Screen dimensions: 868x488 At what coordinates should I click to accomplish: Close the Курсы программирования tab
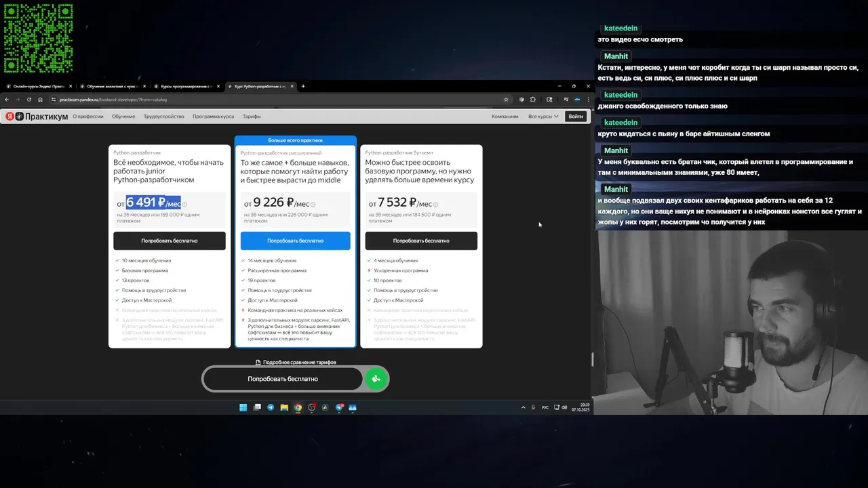[218, 86]
